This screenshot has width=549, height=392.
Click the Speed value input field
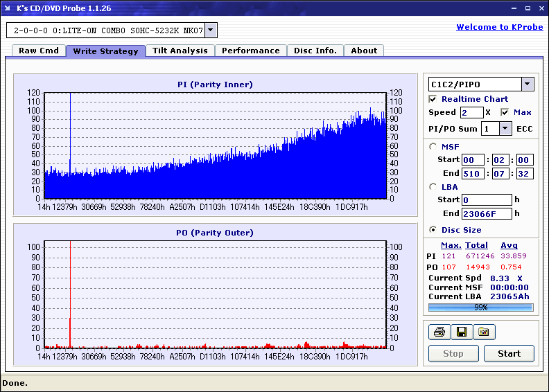pos(471,112)
